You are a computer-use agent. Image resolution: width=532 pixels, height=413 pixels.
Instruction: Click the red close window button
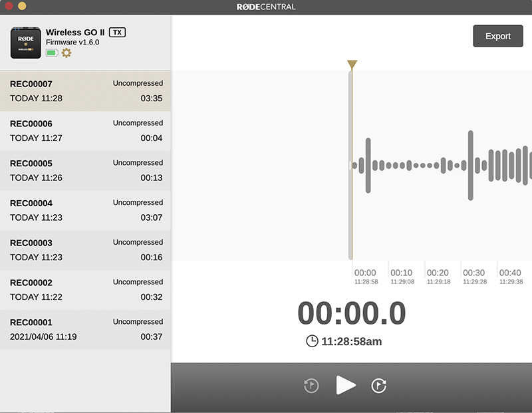tap(9, 6)
